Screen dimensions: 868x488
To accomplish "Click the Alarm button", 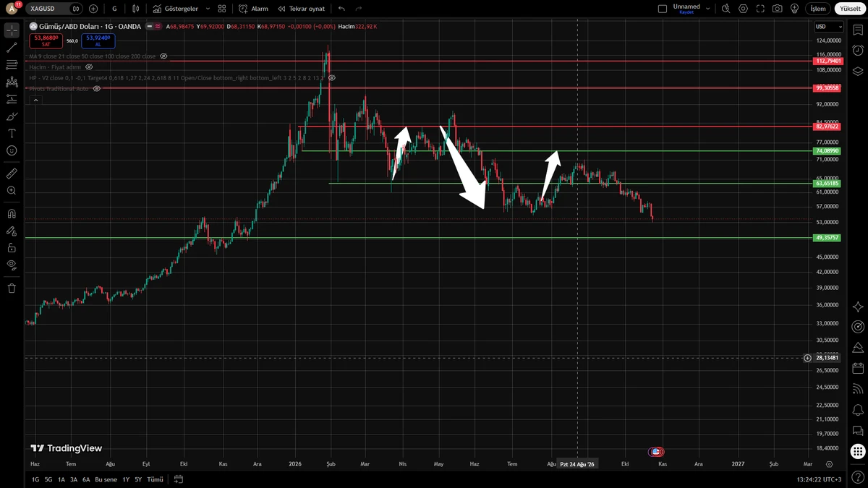I will point(253,9).
